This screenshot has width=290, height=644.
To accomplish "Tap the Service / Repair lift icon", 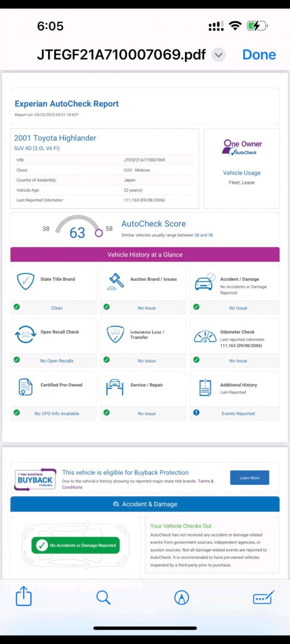I will pyautogui.click(x=116, y=387).
